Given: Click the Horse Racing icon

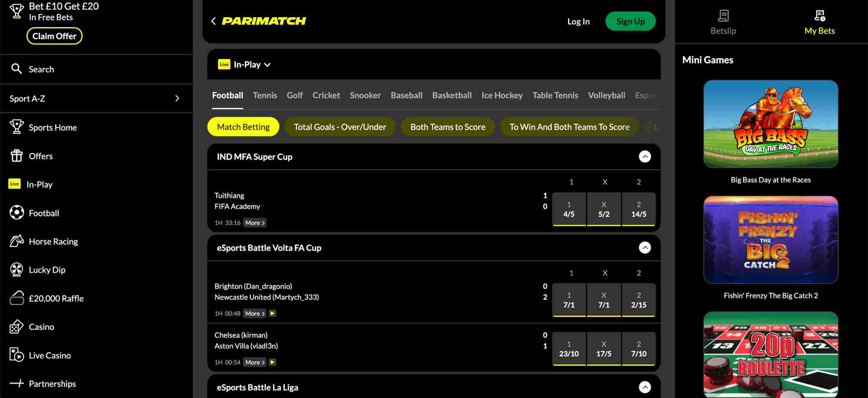Looking at the screenshot, I should click(x=16, y=241).
